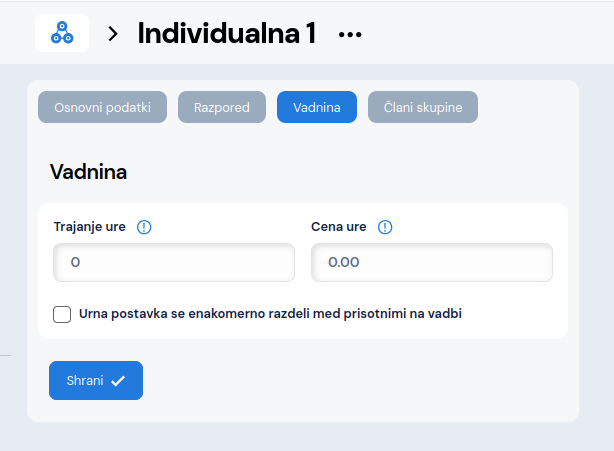Click the Cena ure field label

(x=339, y=227)
